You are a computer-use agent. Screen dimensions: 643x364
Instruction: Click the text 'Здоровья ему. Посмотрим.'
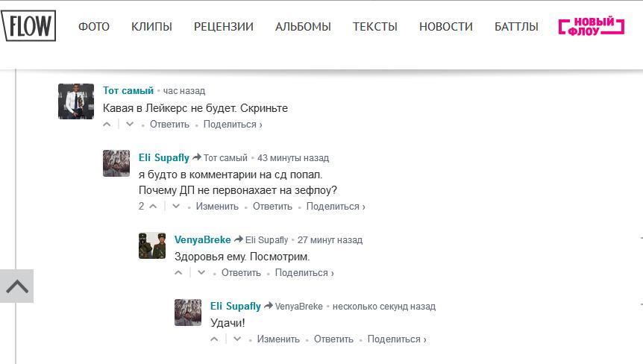point(242,257)
